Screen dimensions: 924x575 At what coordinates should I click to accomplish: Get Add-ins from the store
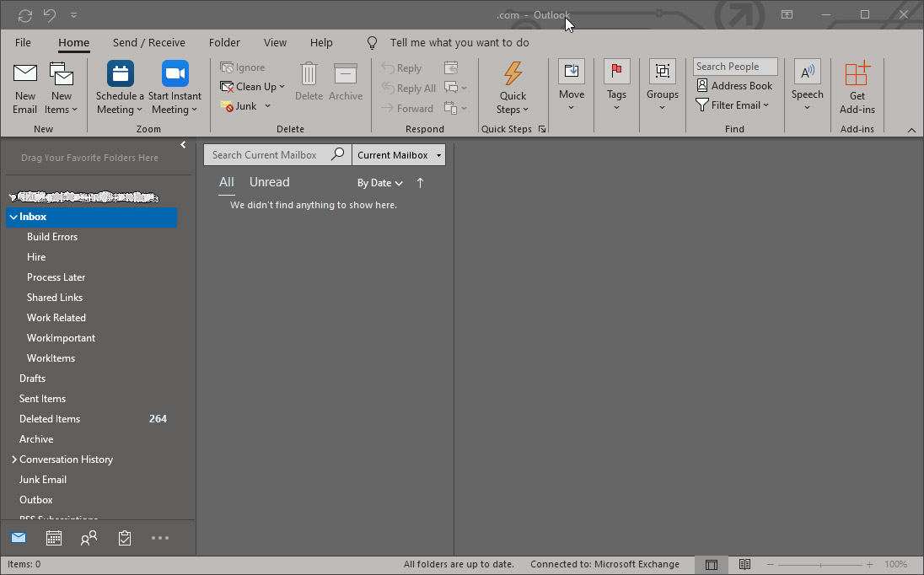857,89
